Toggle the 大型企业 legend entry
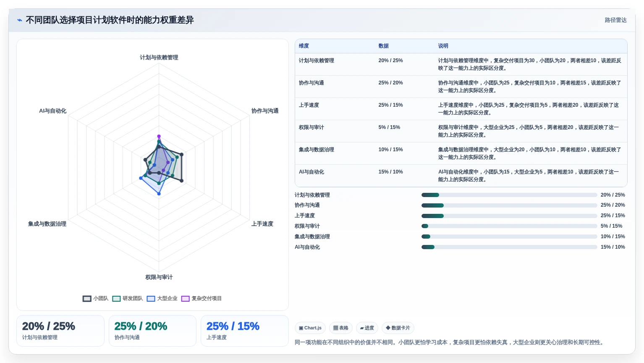The image size is (644, 363). point(162,298)
